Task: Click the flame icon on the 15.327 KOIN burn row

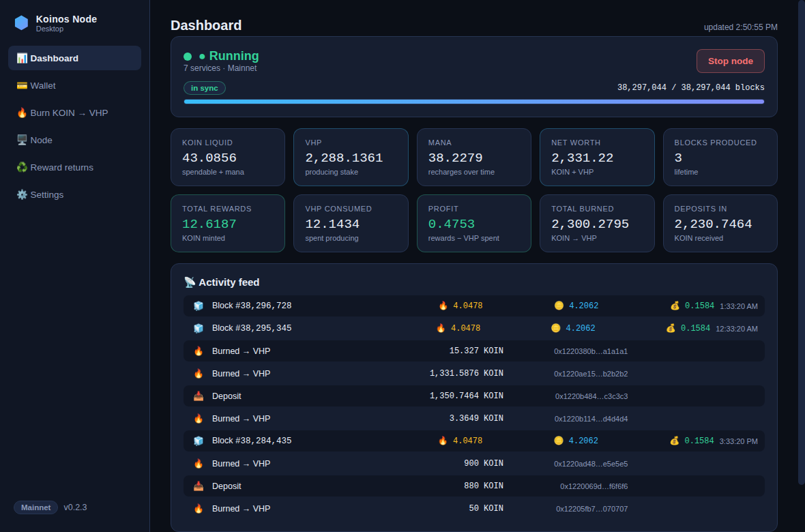Action: click(x=198, y=351)
